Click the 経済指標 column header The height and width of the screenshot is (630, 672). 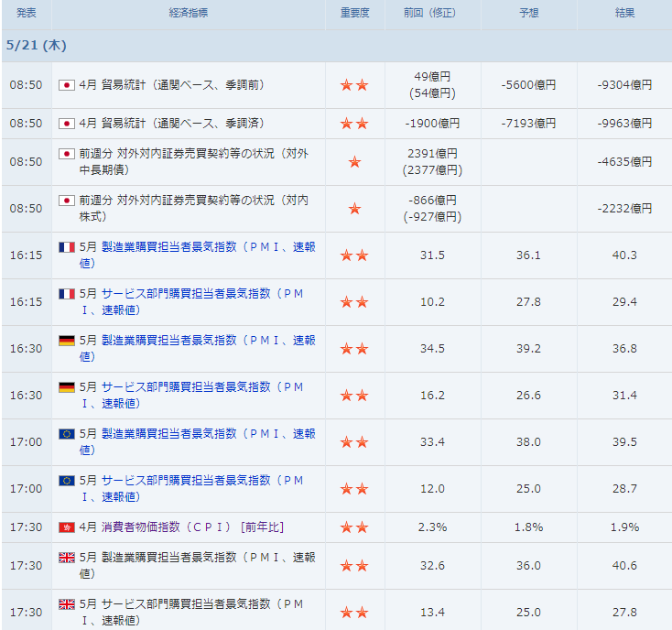click(189, 13)
